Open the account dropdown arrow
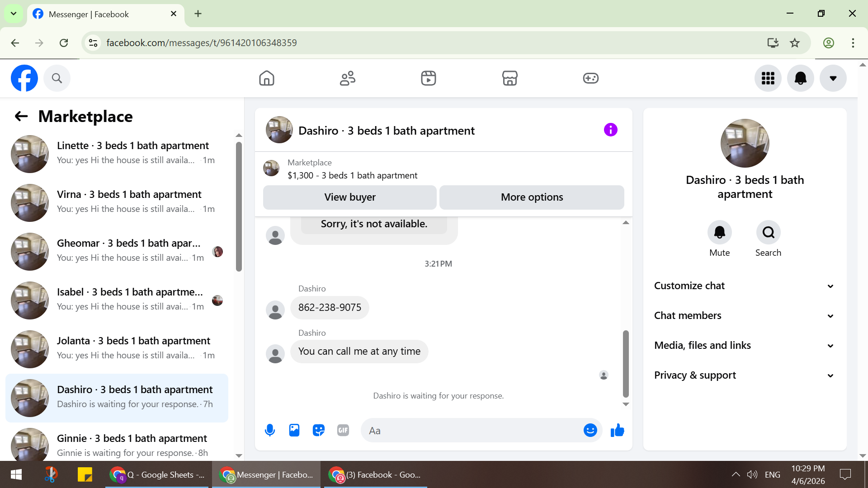Image resolution: width=868 pixels, height=488 pixels. (833, 78)
